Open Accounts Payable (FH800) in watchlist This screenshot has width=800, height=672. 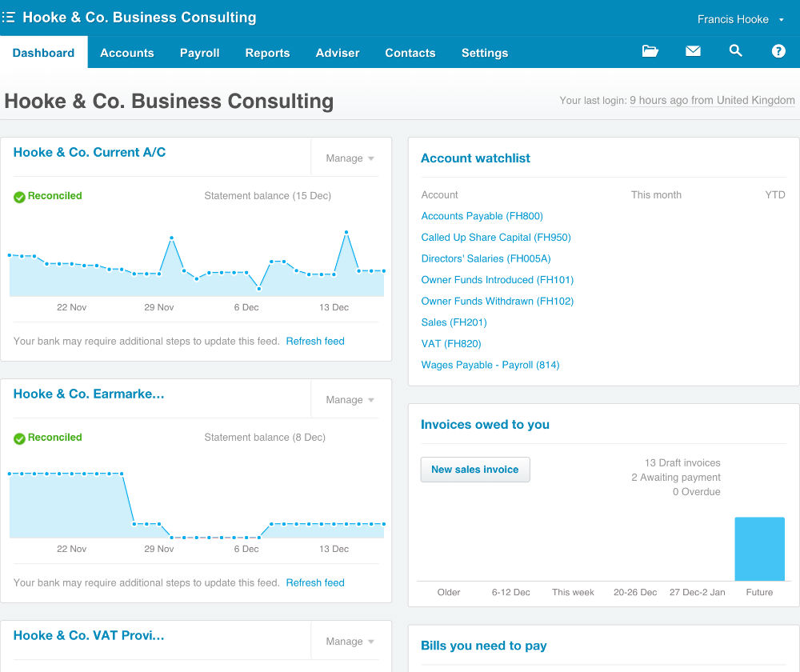tap(482, 216)
